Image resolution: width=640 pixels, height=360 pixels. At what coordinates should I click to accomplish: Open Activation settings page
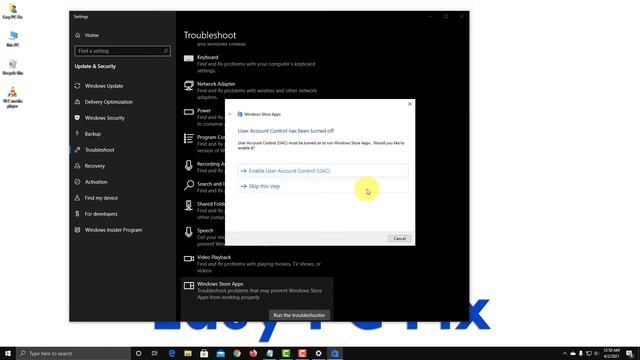pos(96,182)
